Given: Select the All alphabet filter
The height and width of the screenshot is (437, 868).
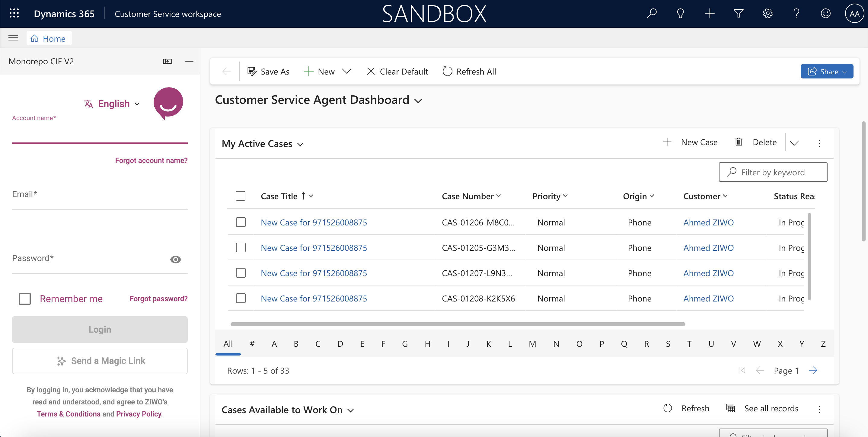Looking at the screenshot, I should point(228,344).
